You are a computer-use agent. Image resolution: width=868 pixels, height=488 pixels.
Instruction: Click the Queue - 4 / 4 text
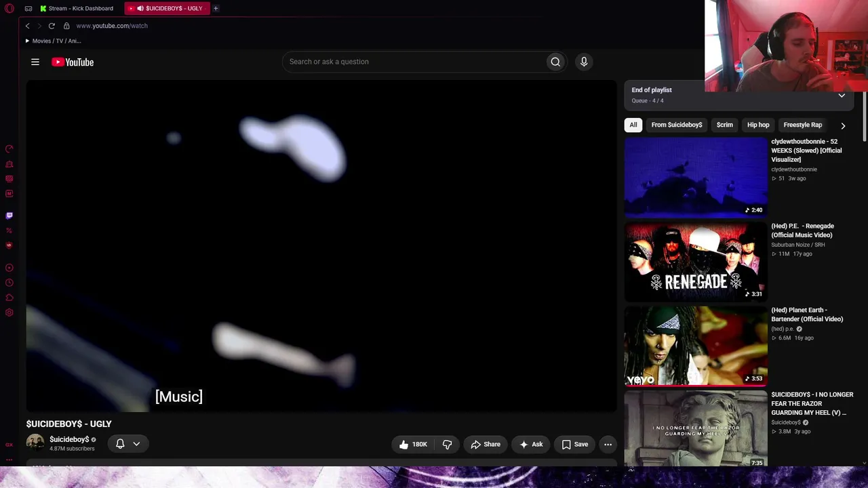(x=648, y=101)
